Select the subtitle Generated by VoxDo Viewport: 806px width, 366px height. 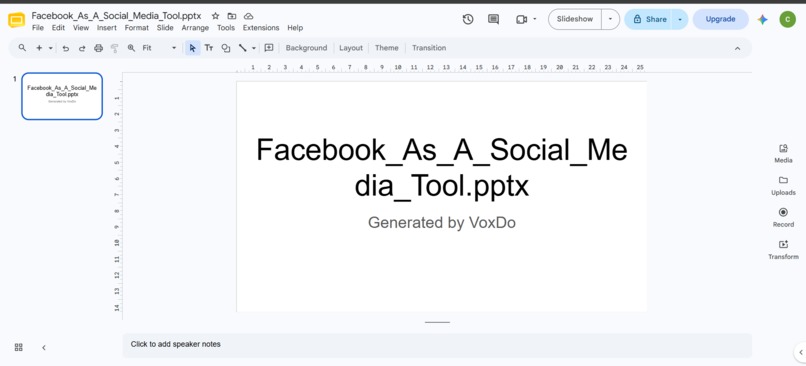(442, 223)
